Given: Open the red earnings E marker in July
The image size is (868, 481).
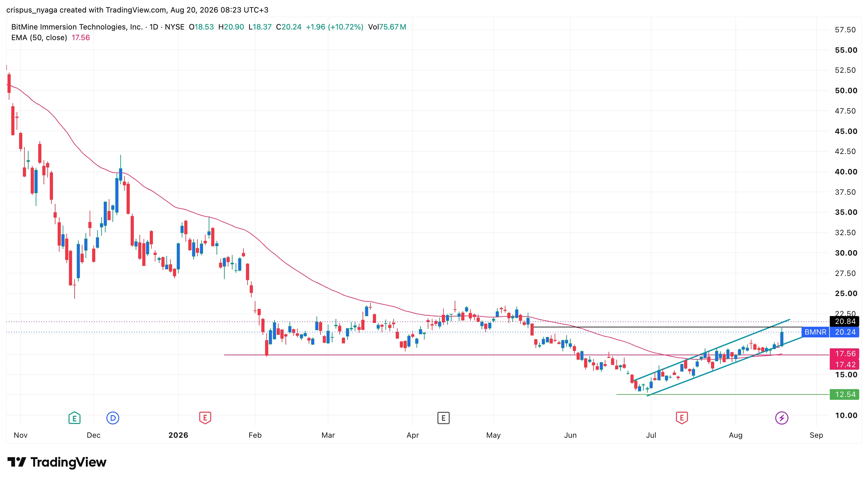Looking at the screenshot, I should pos(681,418).
